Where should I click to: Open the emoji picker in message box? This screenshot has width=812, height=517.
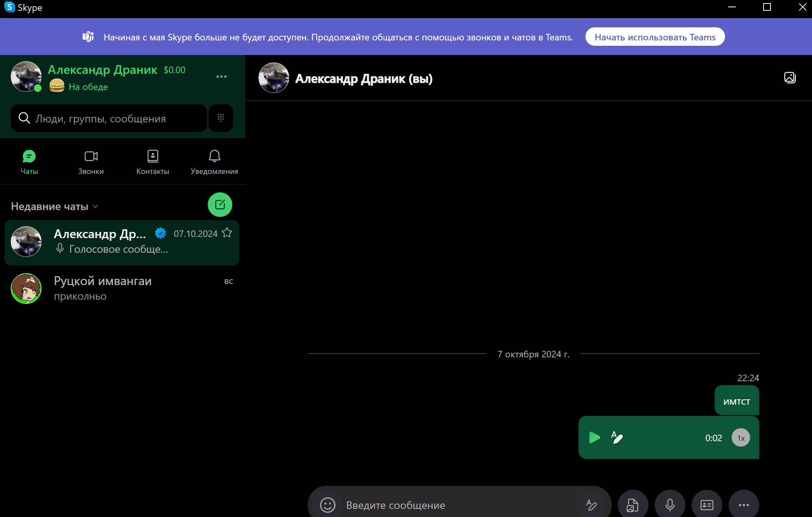[328, 505]
